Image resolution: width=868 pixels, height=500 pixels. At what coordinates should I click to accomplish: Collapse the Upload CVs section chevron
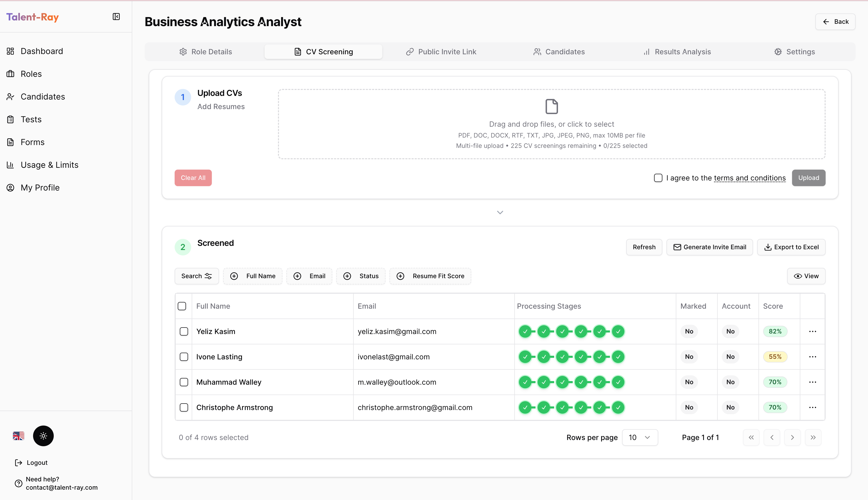click(500, 212)
